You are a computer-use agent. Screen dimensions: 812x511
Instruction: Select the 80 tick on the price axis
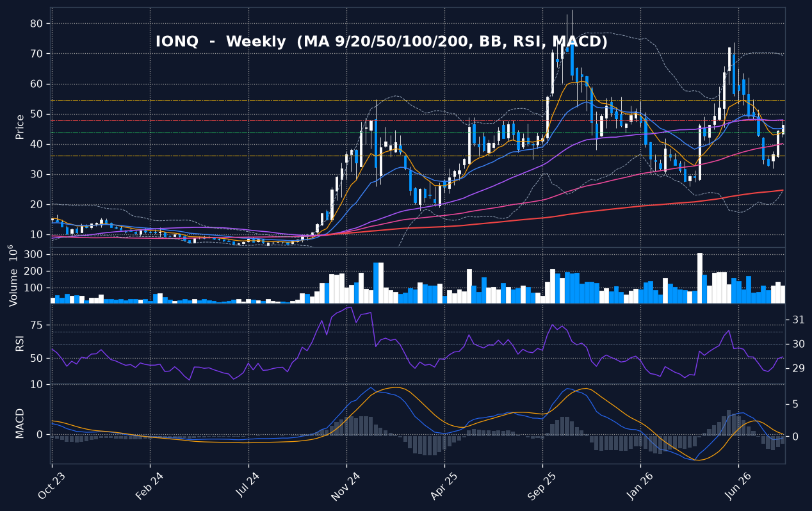click(x=36, y=24)
